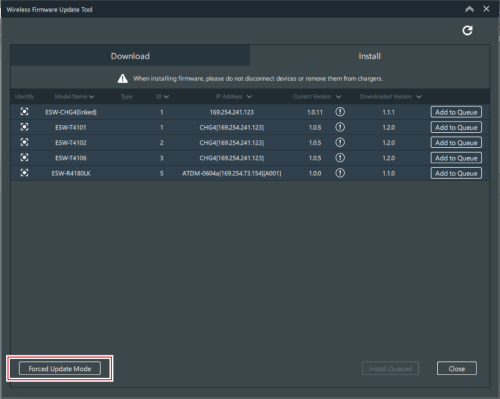
Task: Switch to the Install tab
Action: (370, 56)
